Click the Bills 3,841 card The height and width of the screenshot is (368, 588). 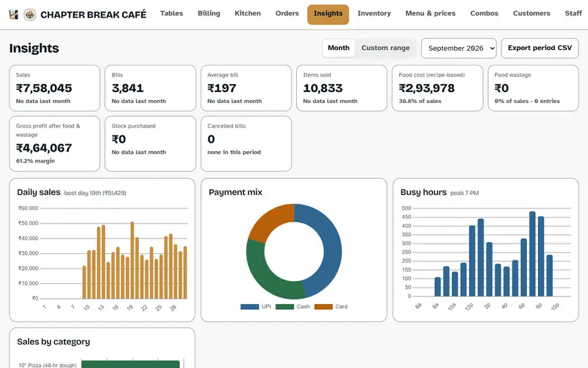pyautogui.click(x=150, y=88)
